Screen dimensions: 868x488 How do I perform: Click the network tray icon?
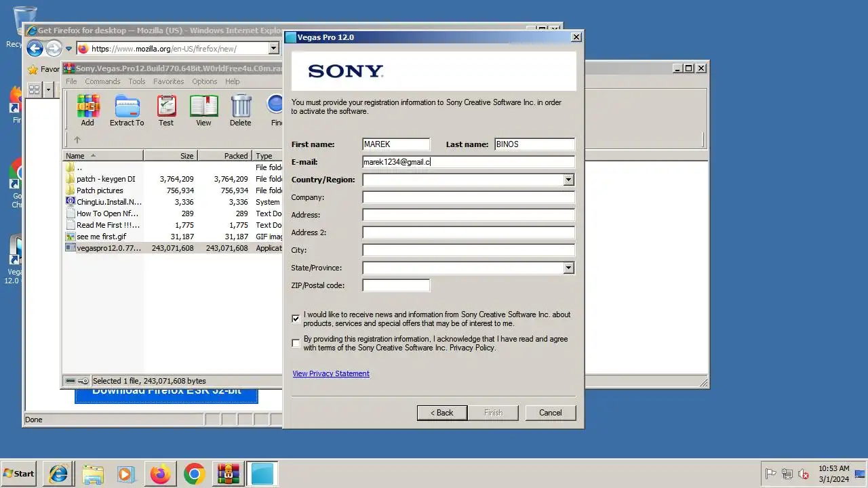(x=787, y=474)
